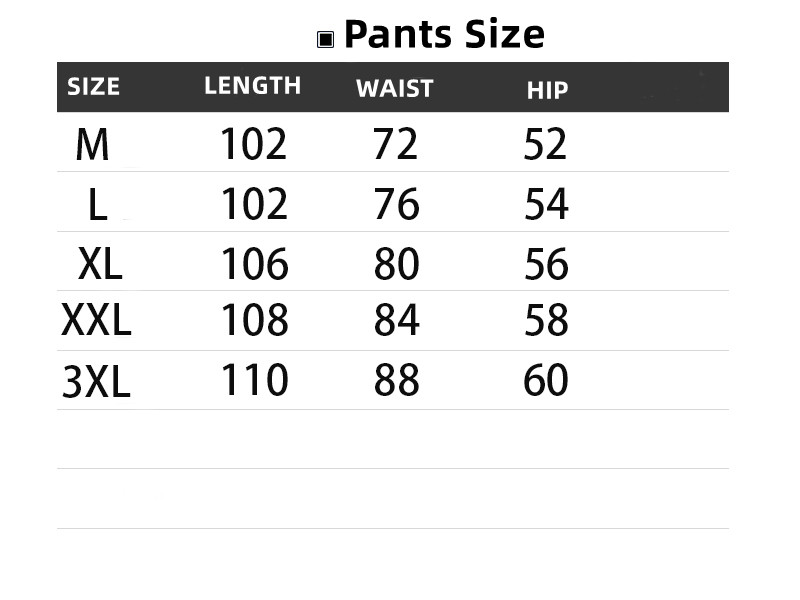Select the 3XL size row label
The width and height of the screenshot is (800, 600).
click(96, 383)
